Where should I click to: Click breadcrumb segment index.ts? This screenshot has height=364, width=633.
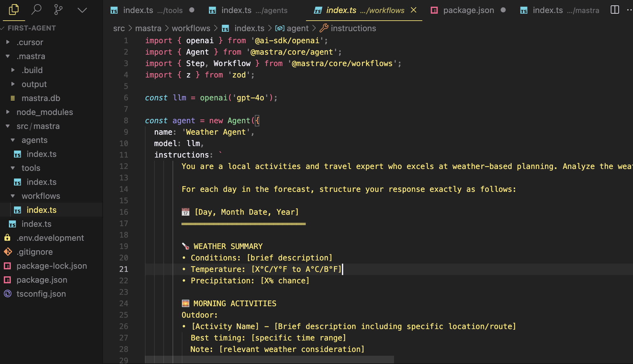click(x=249, y=28)
